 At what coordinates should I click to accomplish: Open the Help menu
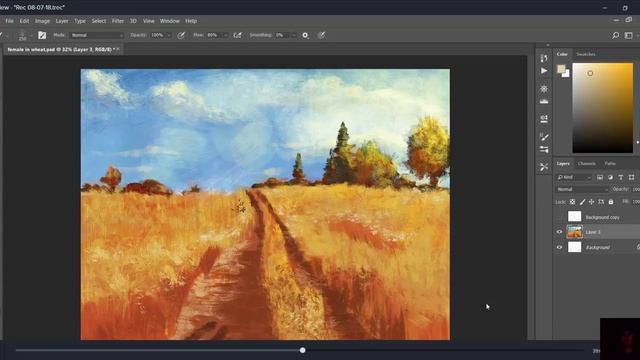[x=191, y=21]
